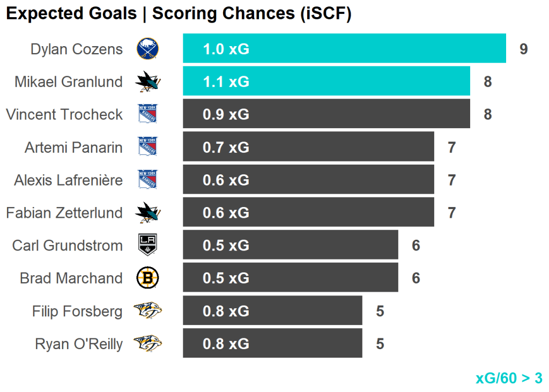The height and width of the screenshot is (392, 549).
Task: Click the Expected Goals chart title
Action: coord(179,14)
